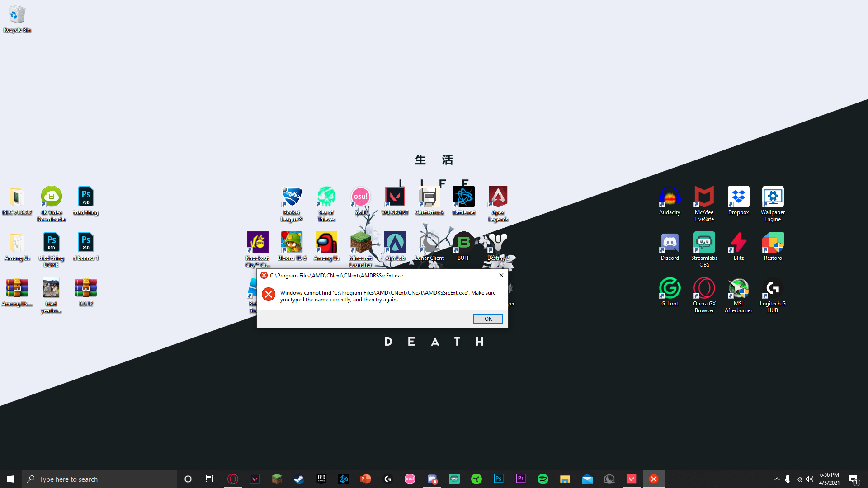Open the Mail app in taskbar
The width and height of the screenshot is (868, 488).
(x=587, y=479)
